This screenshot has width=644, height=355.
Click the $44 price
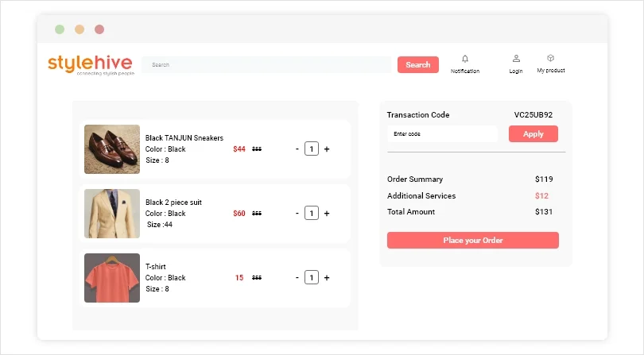tap(239, 149)
